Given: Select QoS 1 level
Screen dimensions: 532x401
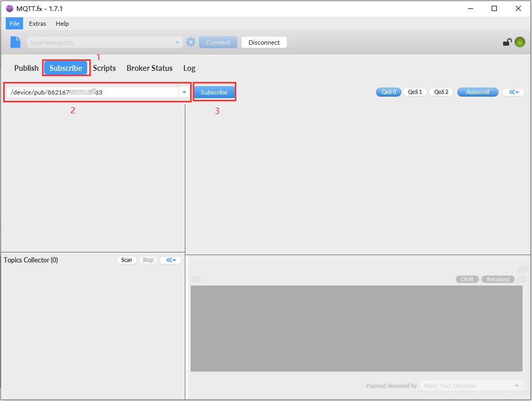Looking at the screenshot, I should click(x=415, y=92).
